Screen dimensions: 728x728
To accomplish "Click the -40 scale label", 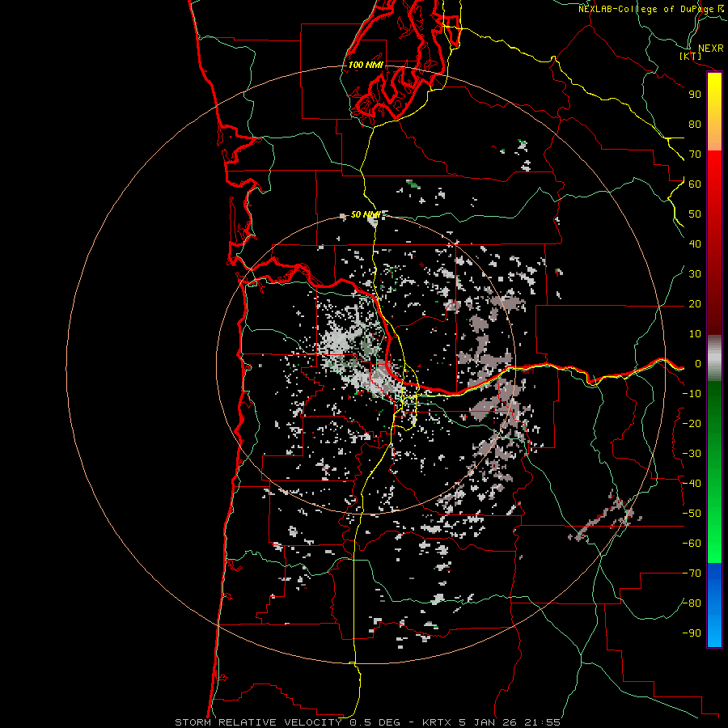I will coord(692,484).
